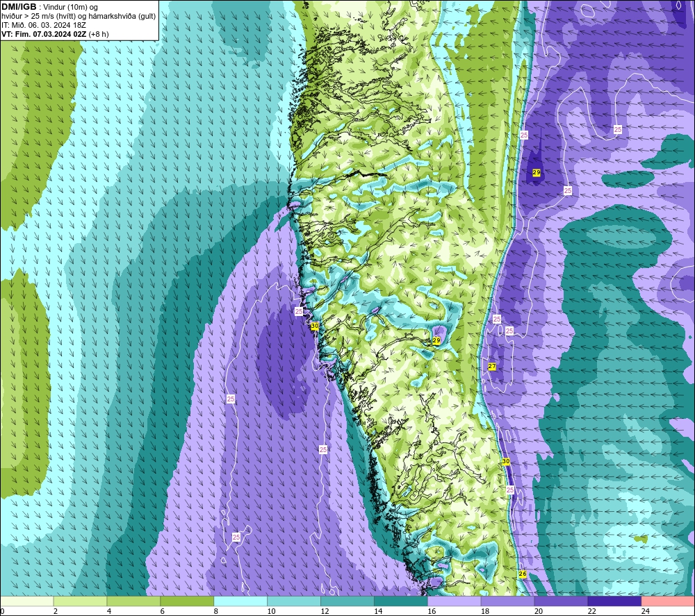This screenshot has width=695, height=616.
Task: Click the 'VT: Fim. 07.03.2024 02Z (+8 h)' line
Action: [55, 34]
